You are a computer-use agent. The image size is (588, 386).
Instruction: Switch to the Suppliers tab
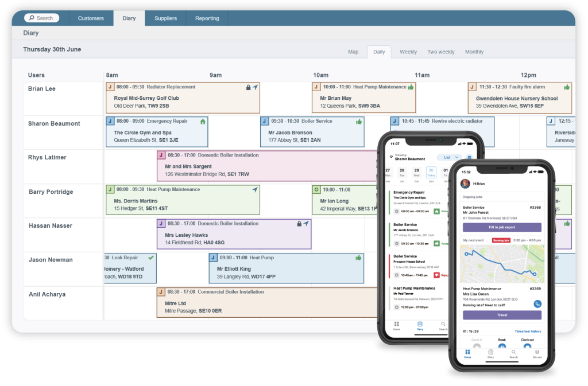click(x=165, y=18)
